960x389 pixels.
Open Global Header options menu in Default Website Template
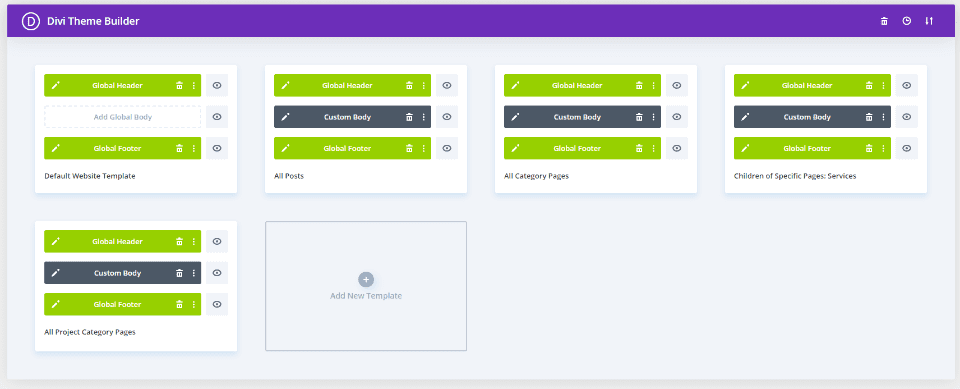click(x=193, y=86)
